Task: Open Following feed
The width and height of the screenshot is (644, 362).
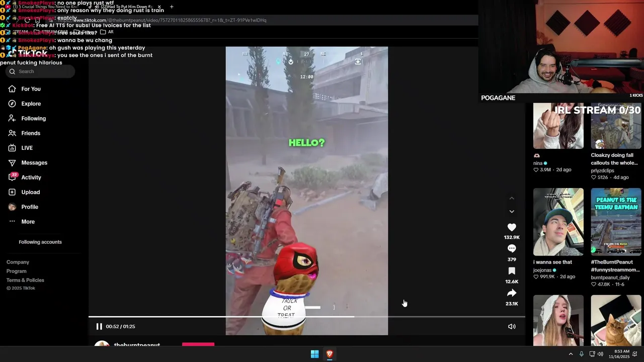Action: pyautogui.click(x=33, y=118)
